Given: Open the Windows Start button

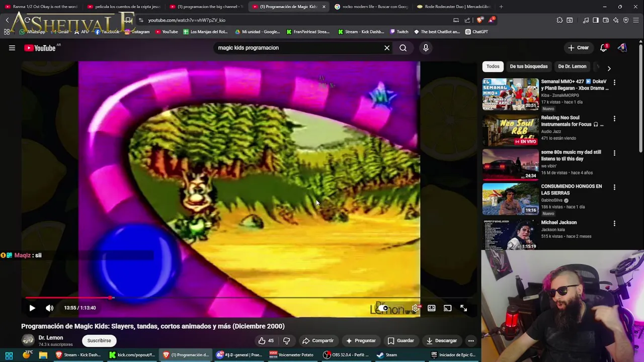Looking at the screenshot, I should 9,355.
